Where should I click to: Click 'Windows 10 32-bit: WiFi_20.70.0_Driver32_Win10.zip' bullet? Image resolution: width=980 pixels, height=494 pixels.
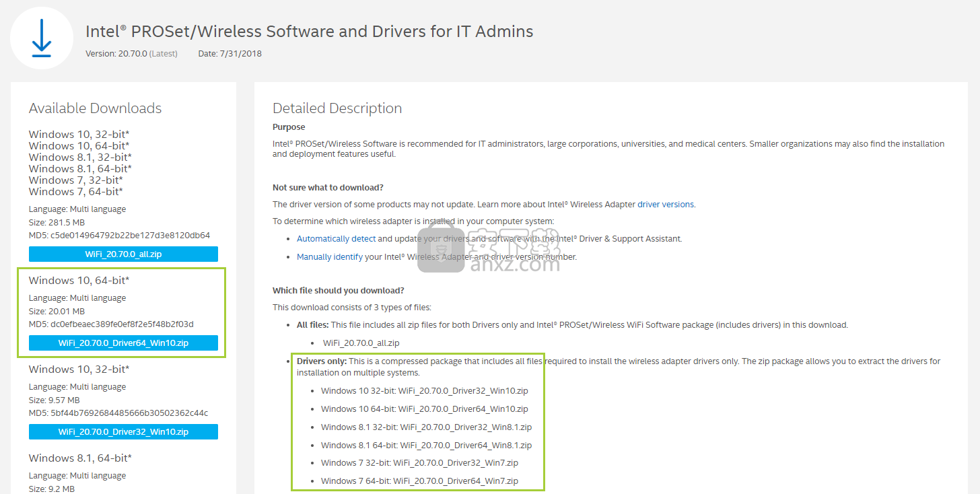point(425,390)
